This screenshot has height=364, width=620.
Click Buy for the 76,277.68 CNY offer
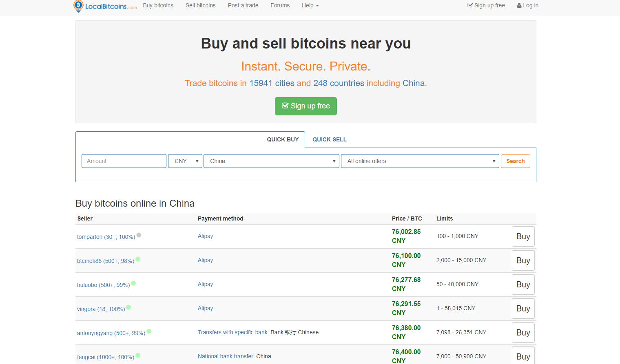(523, 285)
